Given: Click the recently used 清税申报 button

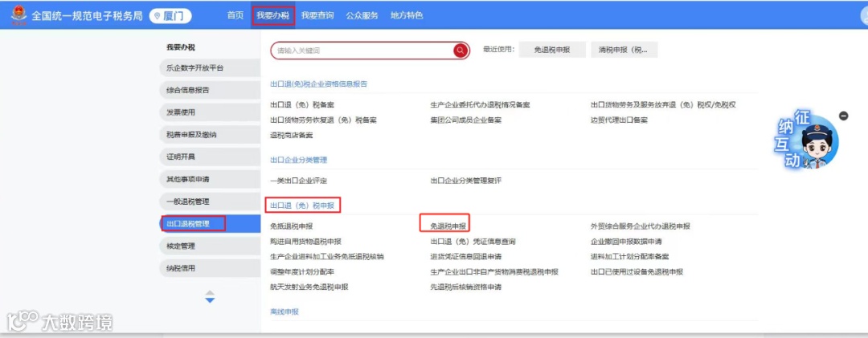Looking at the screenshot, I should [x=624, y=50].
